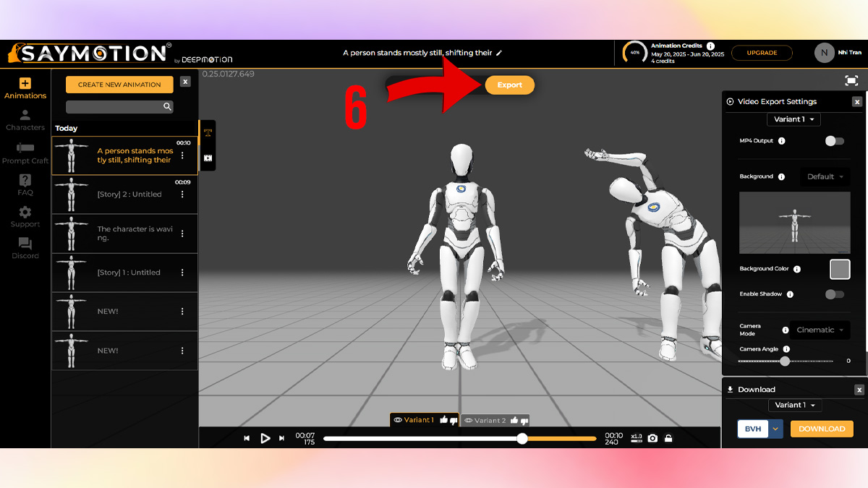The image size is (868, 488).
Task: Pick the Background Color swatch
Action: pos(840,269)
